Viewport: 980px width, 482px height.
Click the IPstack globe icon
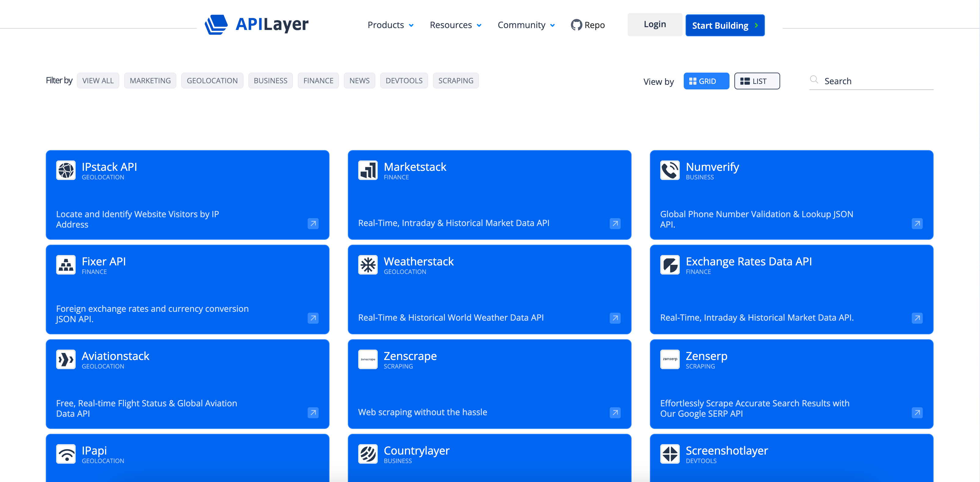[66, 170]
